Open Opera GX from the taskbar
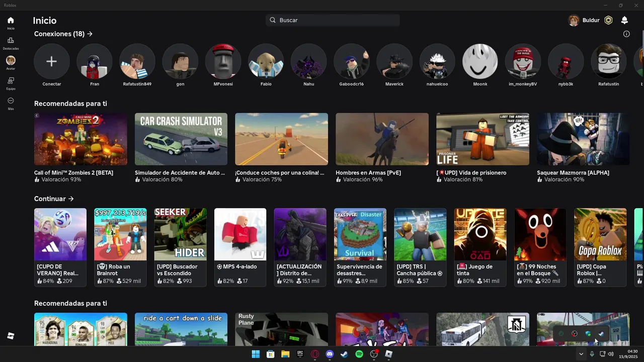Viewport: 644px width, 362px height. pos(315,354)
